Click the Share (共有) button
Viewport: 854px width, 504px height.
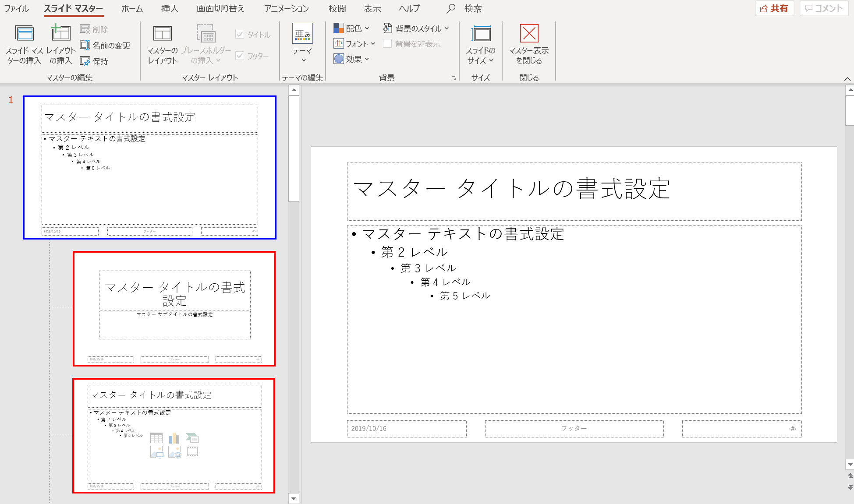775,8
